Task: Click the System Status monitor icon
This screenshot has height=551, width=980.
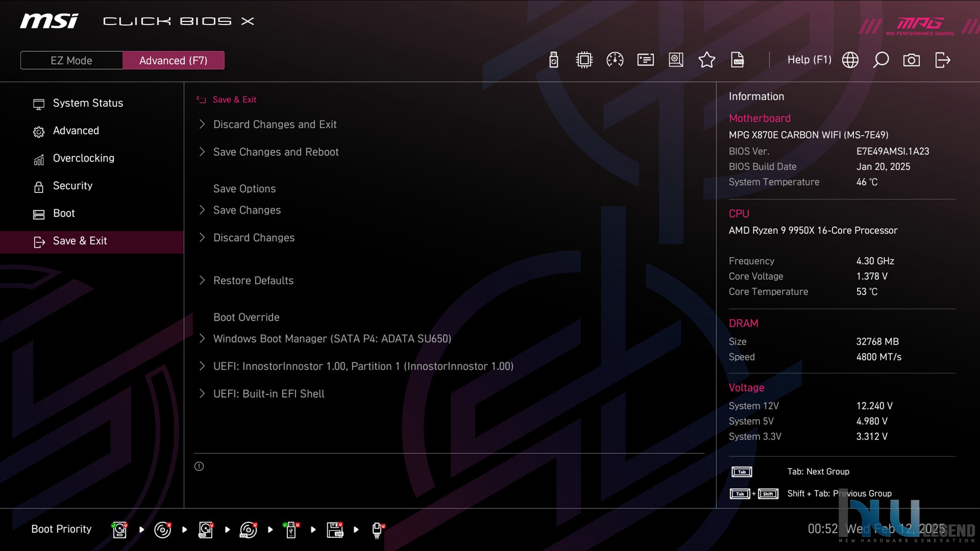Action: tap(38, 104)
